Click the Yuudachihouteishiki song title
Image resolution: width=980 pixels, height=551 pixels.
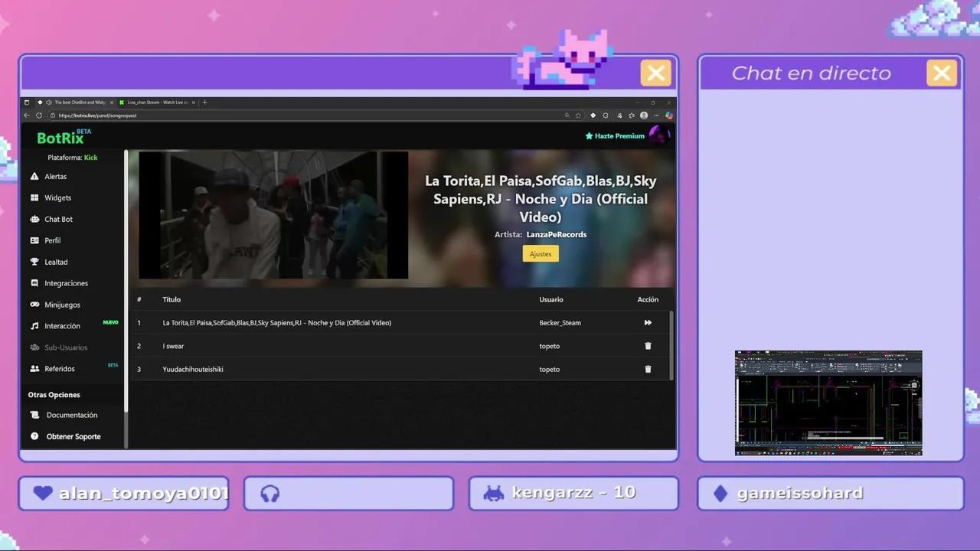click(x=193, y=369)
